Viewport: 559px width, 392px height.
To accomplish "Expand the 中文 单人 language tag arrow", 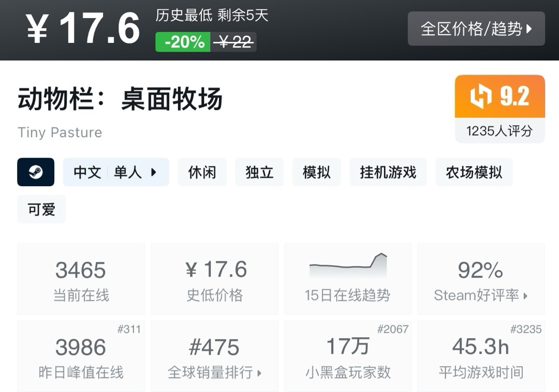I will pos(153,172).
